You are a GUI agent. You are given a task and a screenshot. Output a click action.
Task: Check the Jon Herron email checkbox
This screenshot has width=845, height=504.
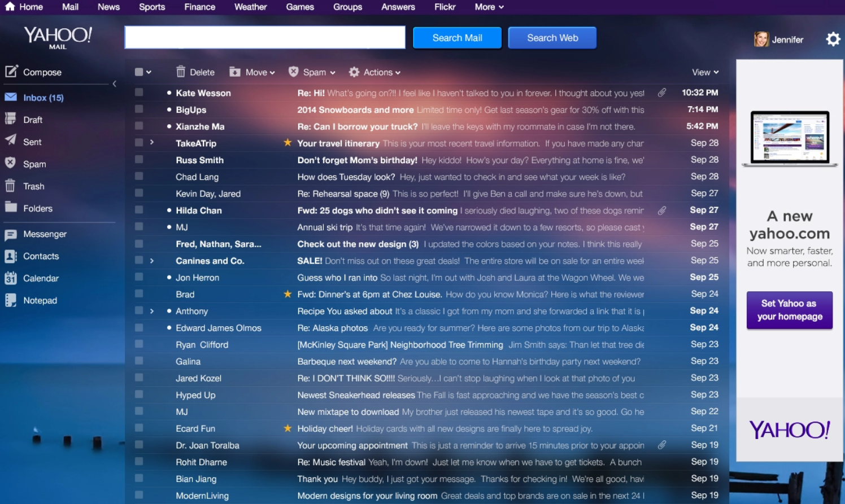(139, 277)
